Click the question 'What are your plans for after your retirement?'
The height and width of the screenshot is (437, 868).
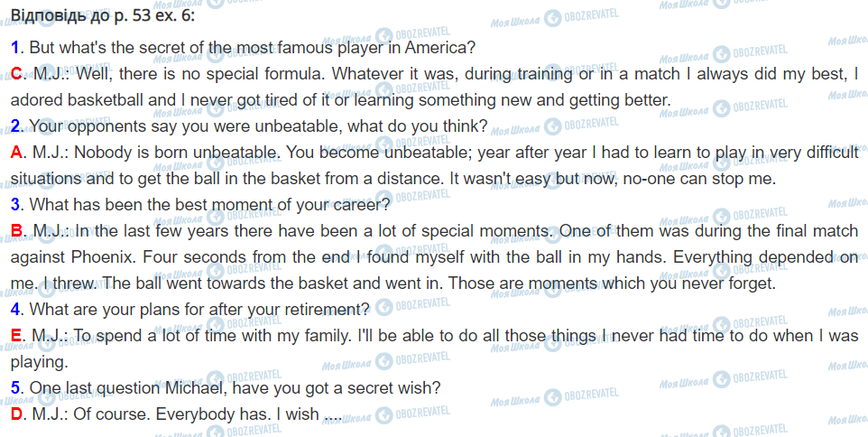click(199, 310)
